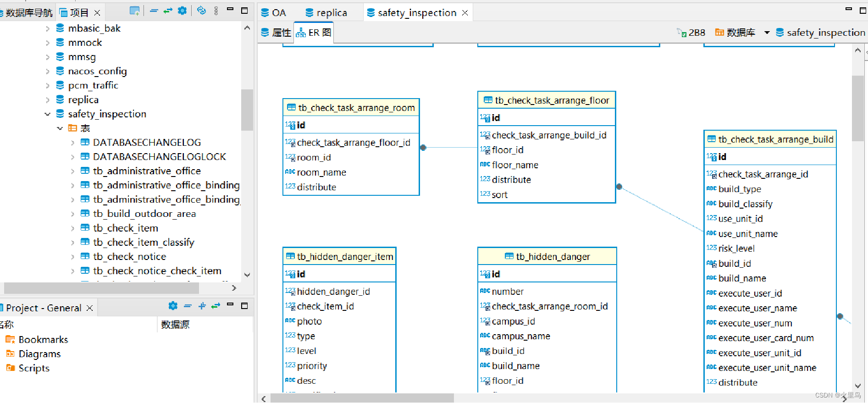Click the navigator refresh sync icon
The image size is (868, 403).
[201, 11]
